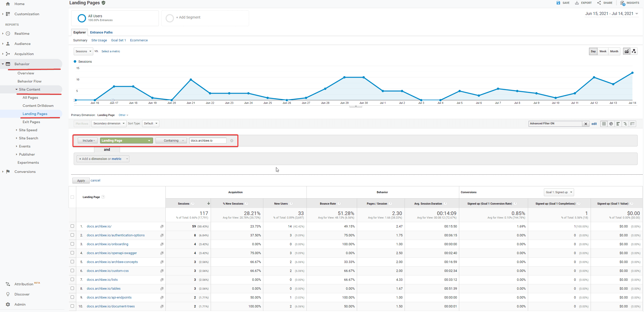Switch table to performance bar view
This screenshot has width=644, height=312.
(x=618, y=124)
